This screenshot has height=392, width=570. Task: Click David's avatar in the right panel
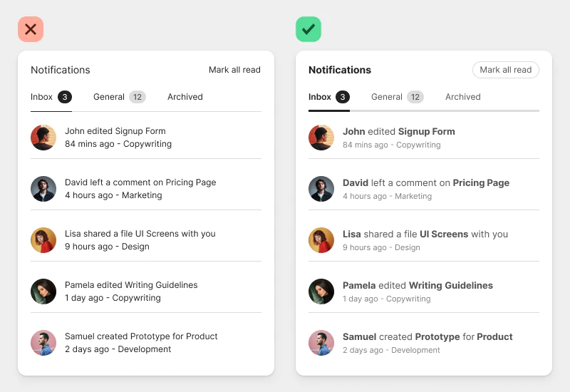[x=321, y=189]
